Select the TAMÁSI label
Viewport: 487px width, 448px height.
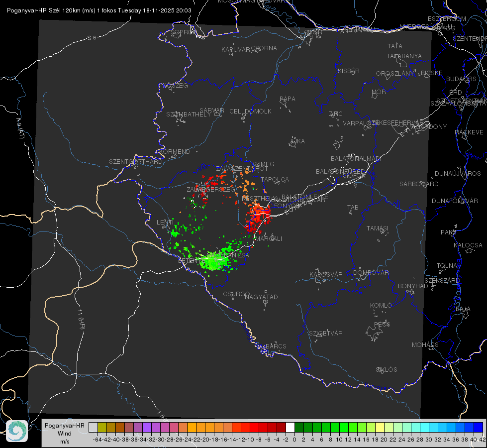click(378, 228)
